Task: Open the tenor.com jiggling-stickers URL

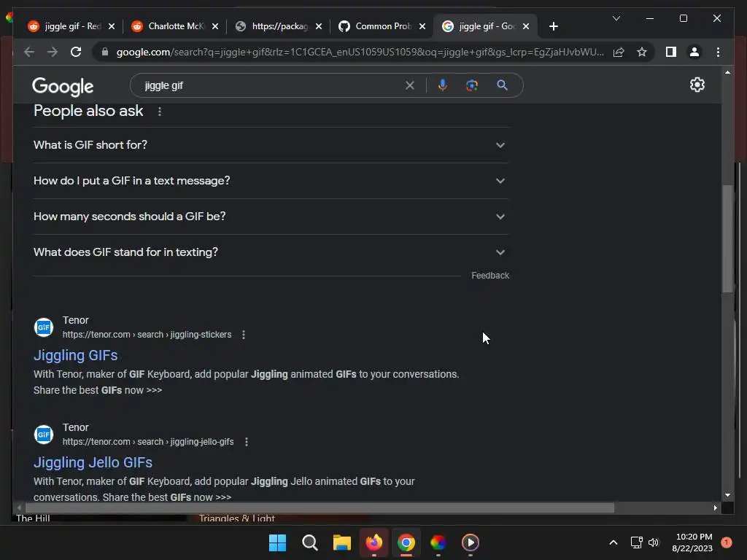Action: pos(147,335)
